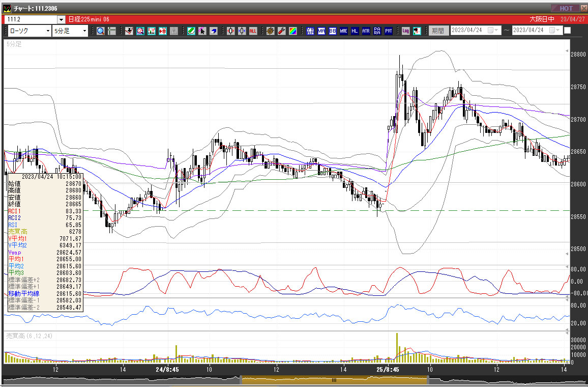
Task: Click the red-arrow candle width icon
Action: 230,31
